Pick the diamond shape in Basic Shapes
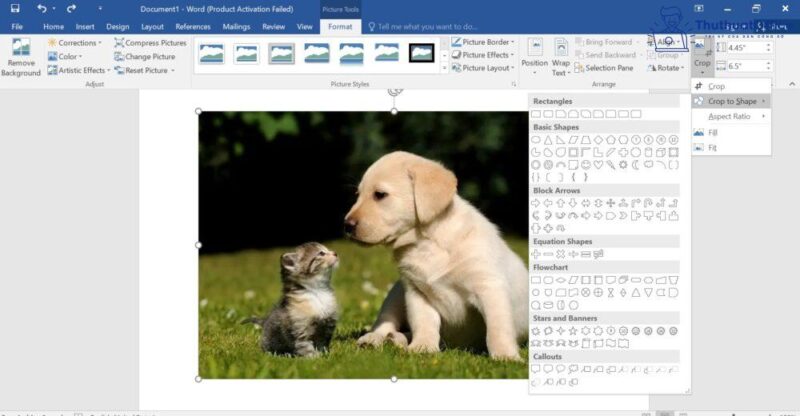Screen dimensions: 800x416 coord(598,140)
